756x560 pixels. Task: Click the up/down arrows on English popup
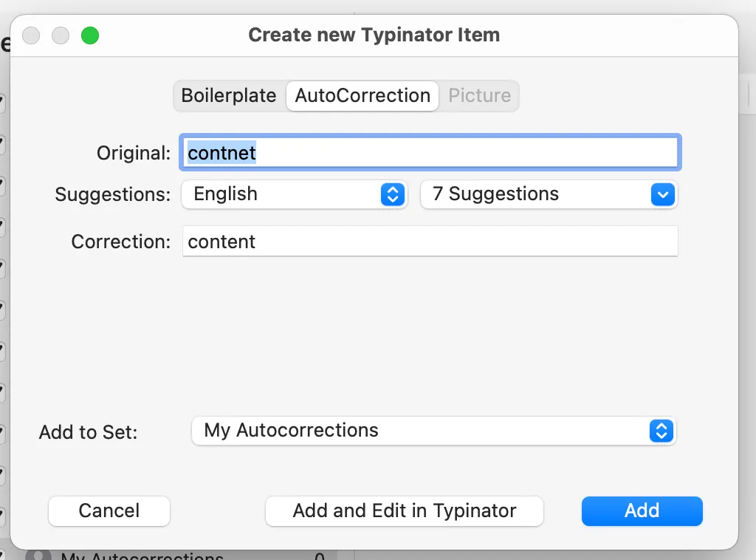tap(394, 194)
